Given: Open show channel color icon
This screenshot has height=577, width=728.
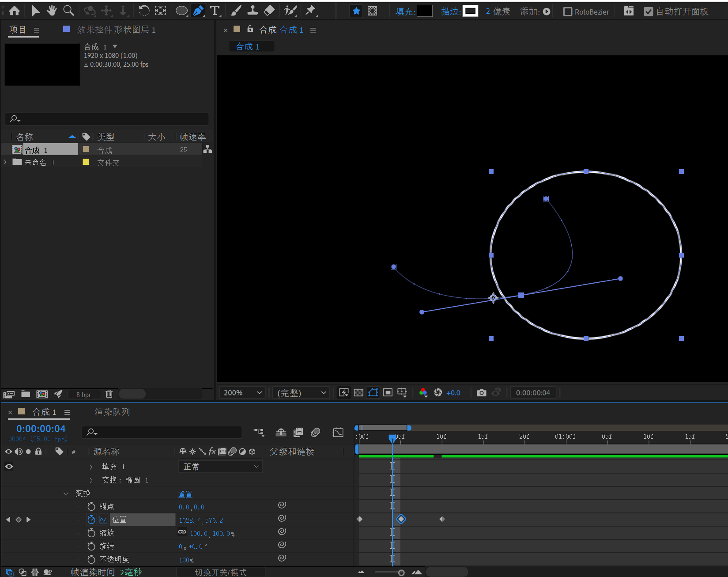Looking at the screenshot, I should 423,392.
